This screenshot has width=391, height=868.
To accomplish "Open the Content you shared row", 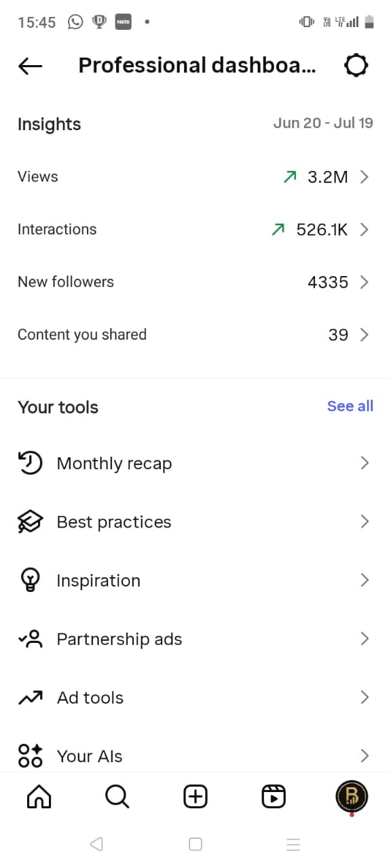I will 195,335.
